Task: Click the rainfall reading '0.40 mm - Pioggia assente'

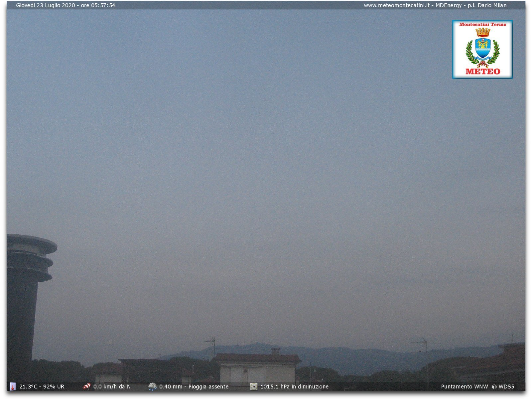Action: point(194,387)
